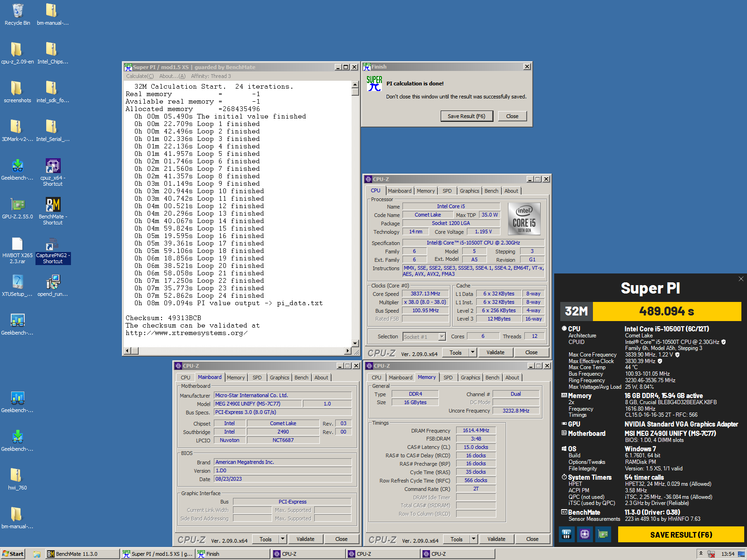Click Close button in Memory CPU-Z window

pyautogui.click(x=532, y=539)
